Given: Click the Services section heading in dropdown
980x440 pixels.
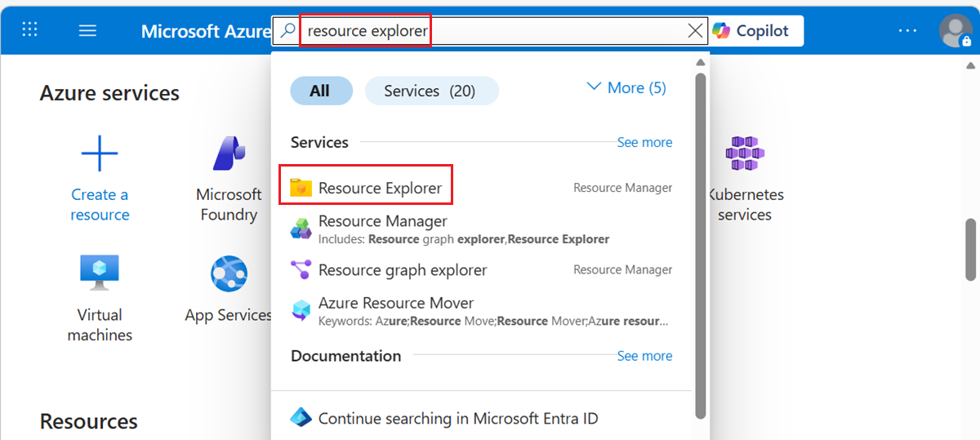Looking at the screenshot, I should (319, 142).
